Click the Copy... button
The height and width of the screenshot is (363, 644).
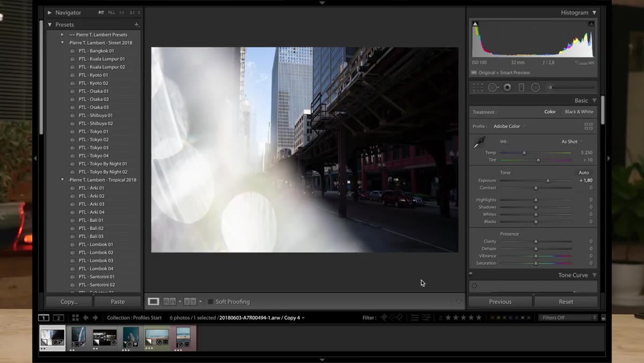69,302
